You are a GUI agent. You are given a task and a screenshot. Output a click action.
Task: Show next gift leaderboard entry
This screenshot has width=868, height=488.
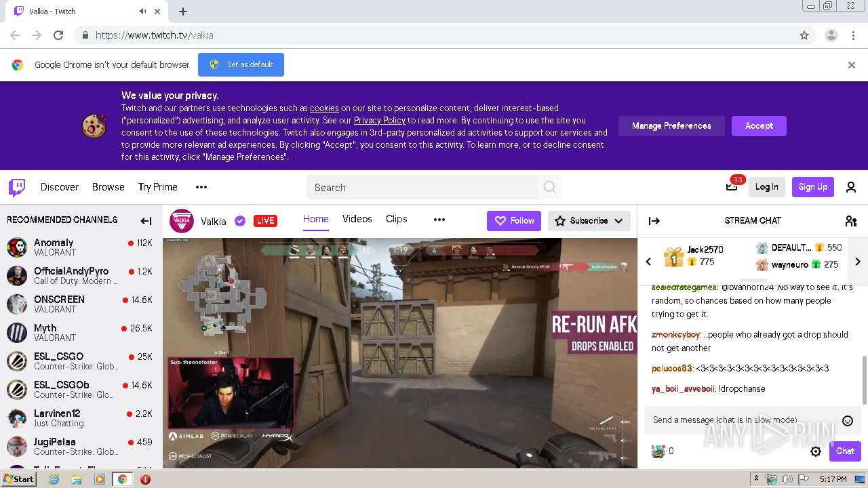(x=858, y=262)
